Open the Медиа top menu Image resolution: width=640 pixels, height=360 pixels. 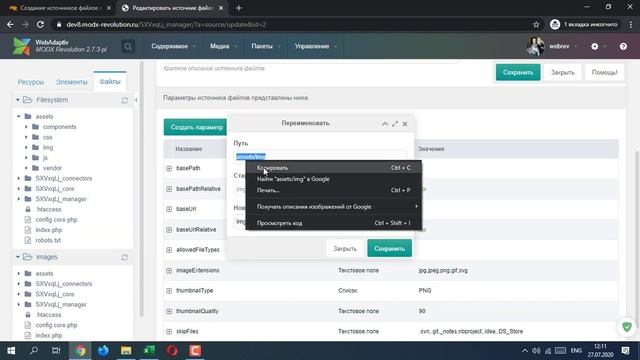coord(223,47)
